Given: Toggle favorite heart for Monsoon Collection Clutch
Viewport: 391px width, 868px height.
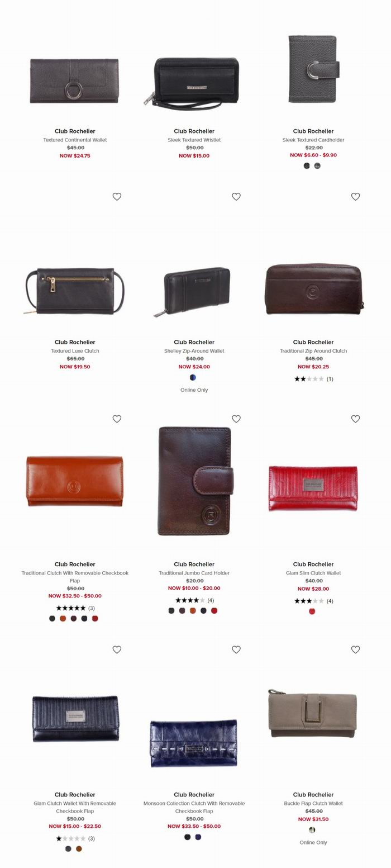Looking at the screenshot, I should [236, 649].
